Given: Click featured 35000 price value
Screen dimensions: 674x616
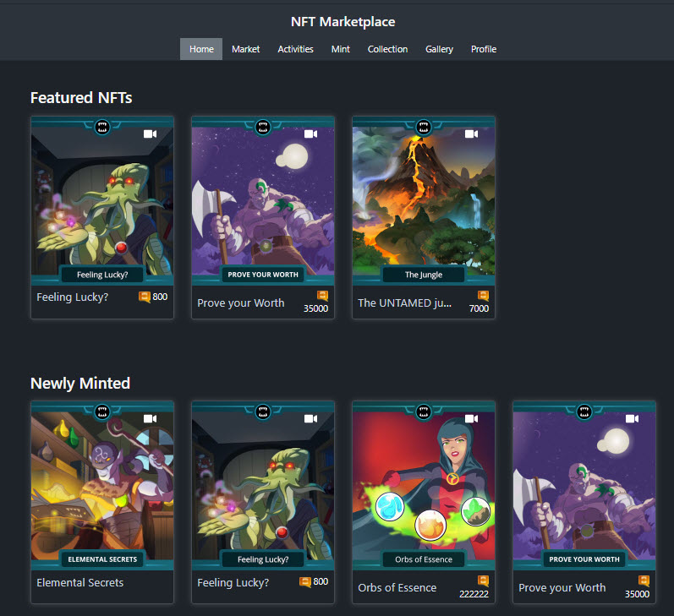Looking at the screenshot, I should pos(315,308).
